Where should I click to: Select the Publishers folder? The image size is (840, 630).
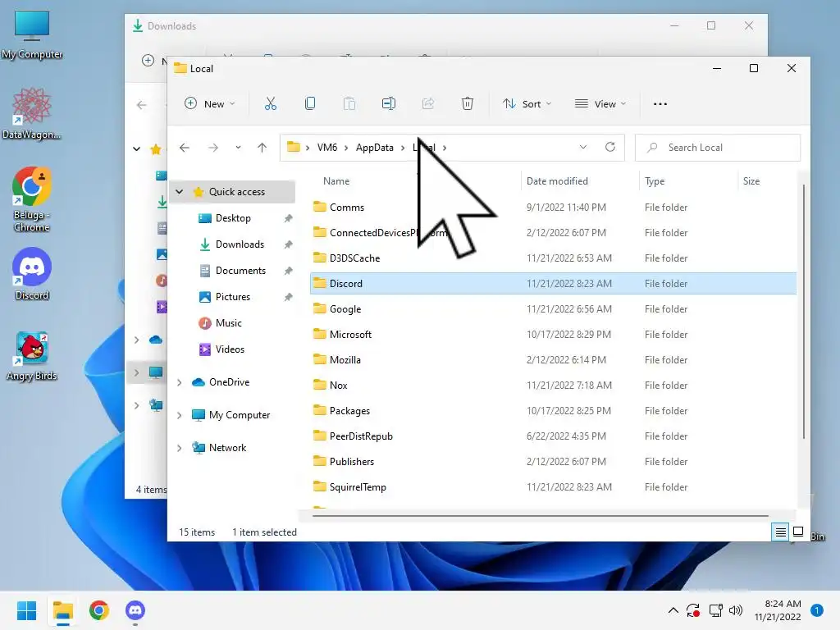click(554, 462)
